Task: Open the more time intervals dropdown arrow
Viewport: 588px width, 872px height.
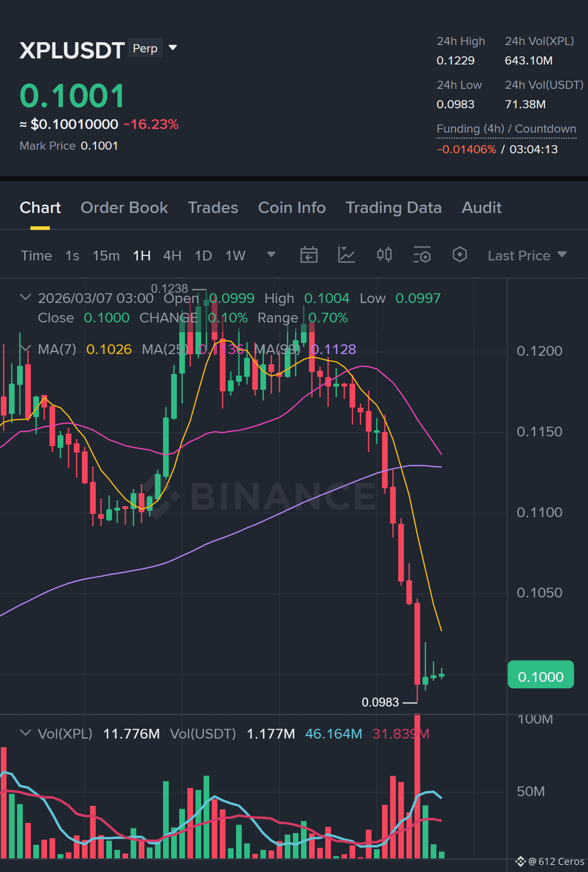Action: (x=271, y=255)
